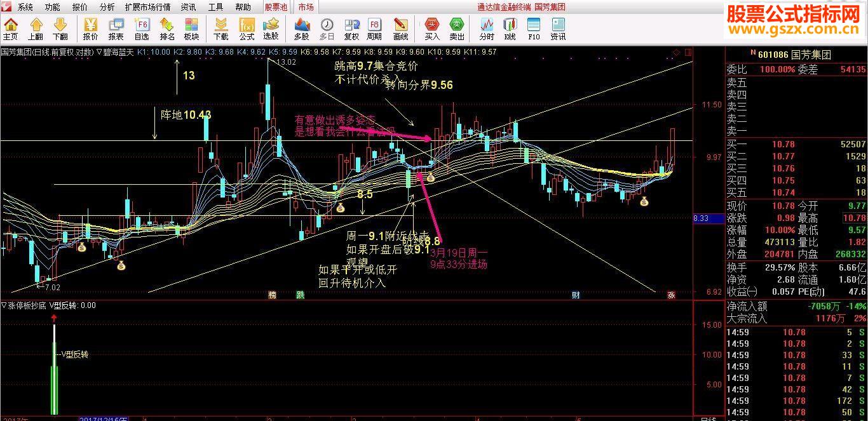Open the 排名 ranking icon
868x421 pixels.
click(x=167, y=29)
